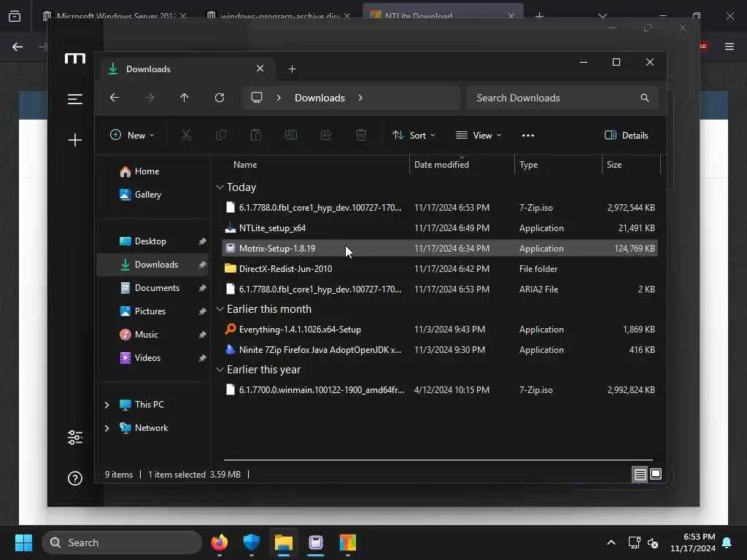
Task: Switch to details list view icon
Action: pyautogui.click(x=640, y=474)
